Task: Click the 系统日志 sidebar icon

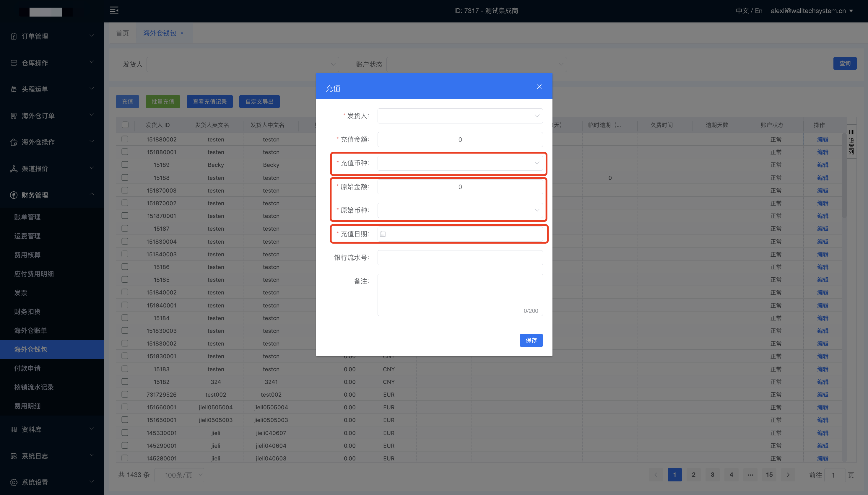Action: pyautogui.click(x=14, y=456)
